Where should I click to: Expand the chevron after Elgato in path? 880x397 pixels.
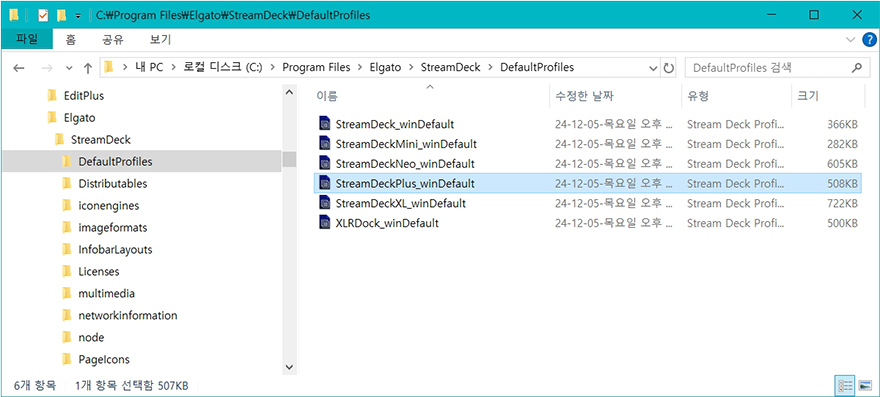411,67
